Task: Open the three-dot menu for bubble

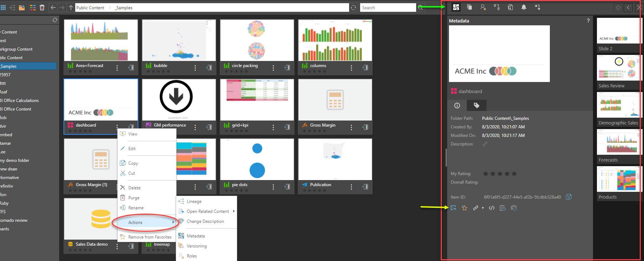Action: point(195,67)
